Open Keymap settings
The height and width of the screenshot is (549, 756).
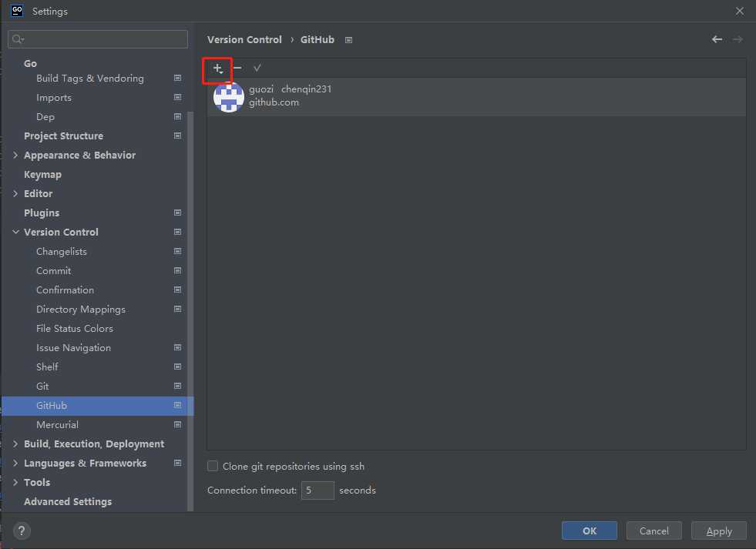click(x=42, y=174)
